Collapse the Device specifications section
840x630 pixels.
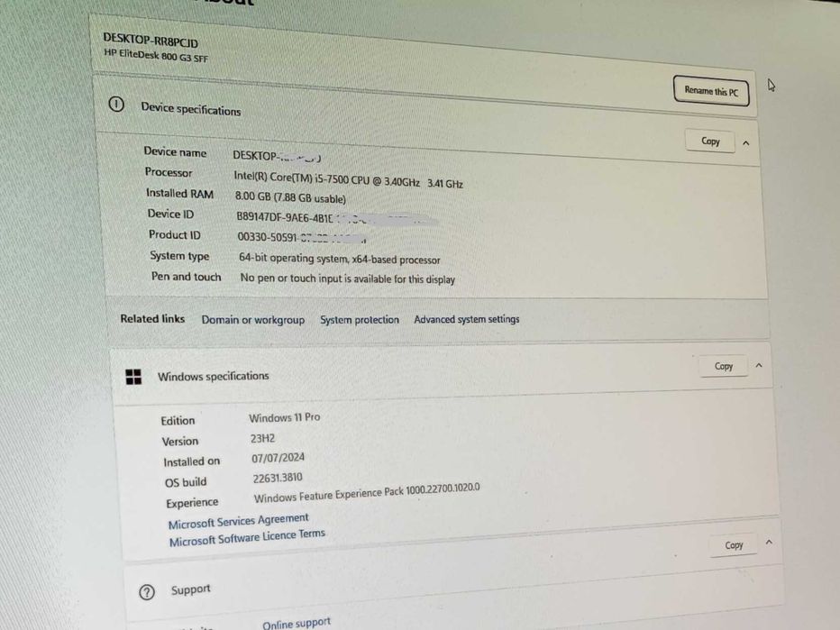click(x=745, y=143)
